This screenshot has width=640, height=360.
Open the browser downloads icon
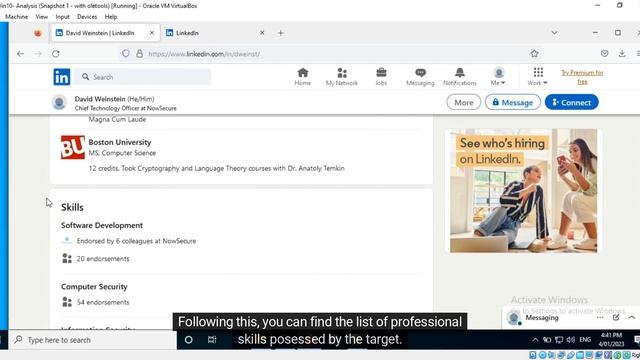click(x=622, y=53)
